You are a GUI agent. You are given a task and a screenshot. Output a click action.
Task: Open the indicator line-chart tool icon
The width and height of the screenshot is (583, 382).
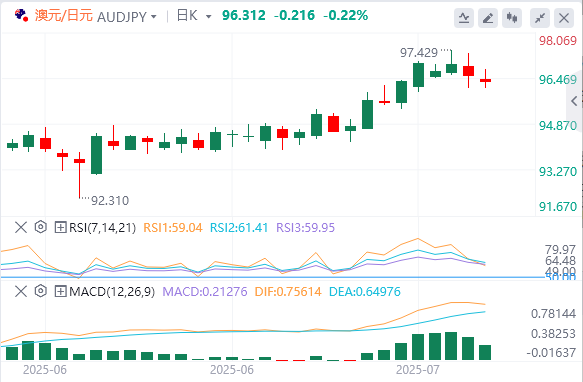point(464,17)
